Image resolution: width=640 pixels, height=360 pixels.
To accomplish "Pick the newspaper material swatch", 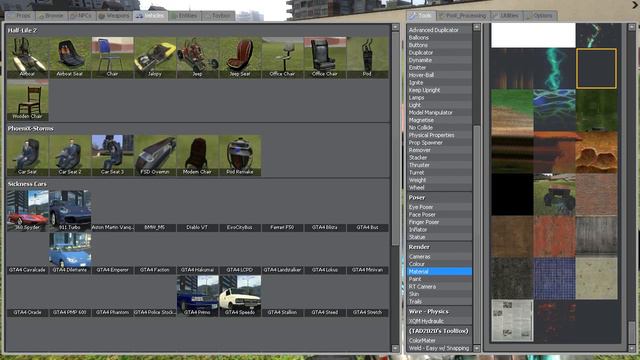I will (x=512, y=320).
